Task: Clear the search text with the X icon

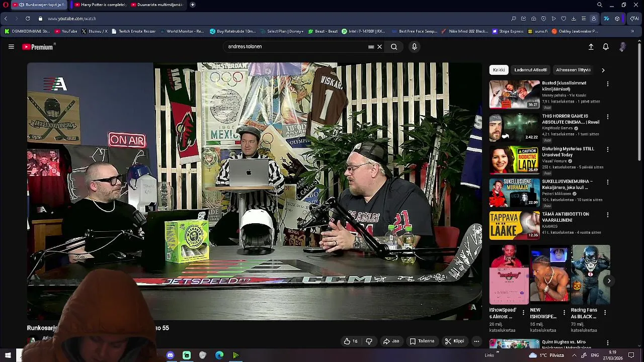Action: click(380, 47)
